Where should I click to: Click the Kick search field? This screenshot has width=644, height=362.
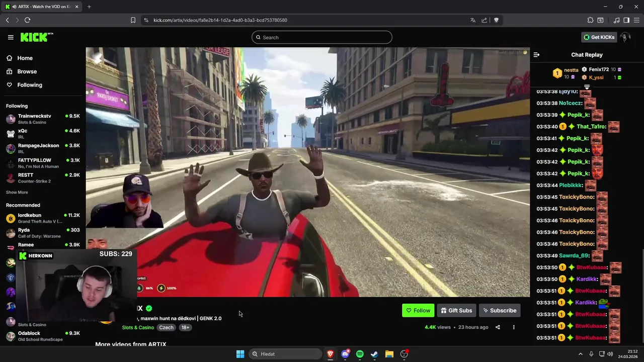(322, 37)
